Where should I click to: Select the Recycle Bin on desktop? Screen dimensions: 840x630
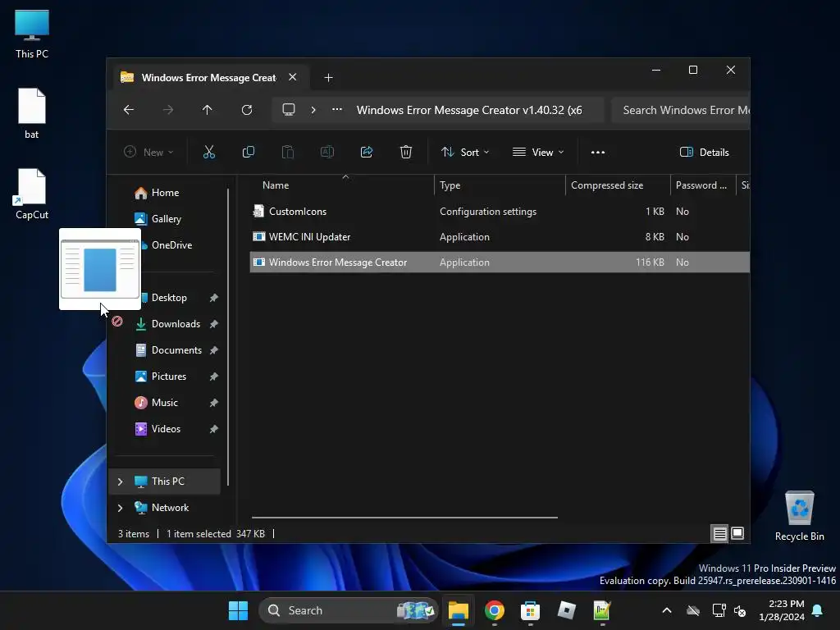click(799, 516)
